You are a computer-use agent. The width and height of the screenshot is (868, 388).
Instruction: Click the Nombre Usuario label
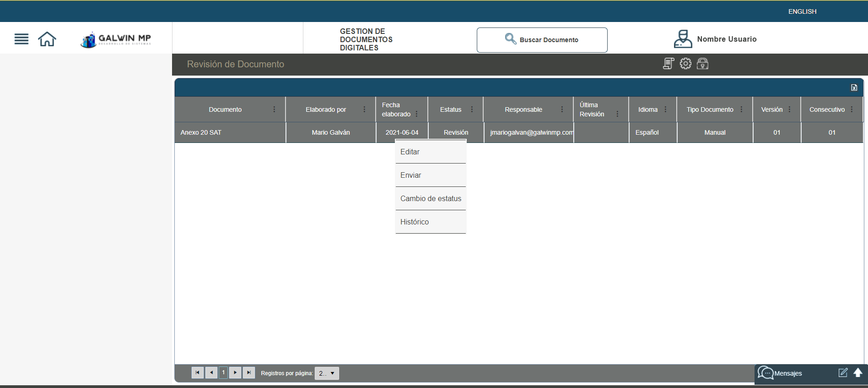click(727, 39)
